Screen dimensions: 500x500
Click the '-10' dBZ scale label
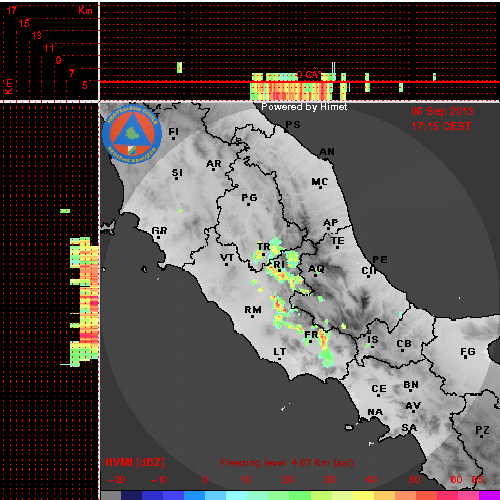pos(159,480)
